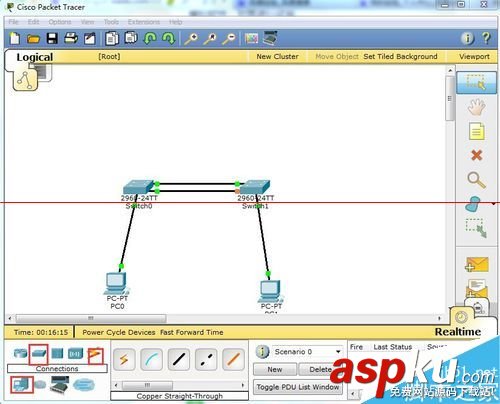Click the Add Simple PDU envelope icon
The width and height of the screenshot is (500, 404).
pos(477,264)
